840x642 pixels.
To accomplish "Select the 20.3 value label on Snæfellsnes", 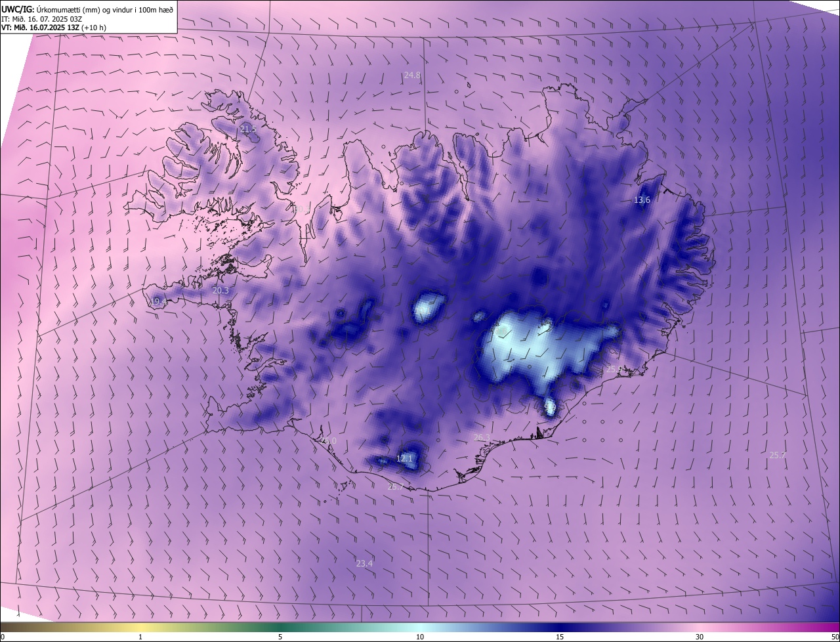I will coord(220,290).
